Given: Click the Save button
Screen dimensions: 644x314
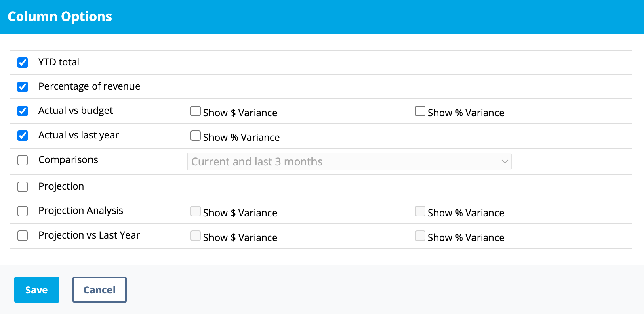Looking at the screenshot, I should click(37, 290).
